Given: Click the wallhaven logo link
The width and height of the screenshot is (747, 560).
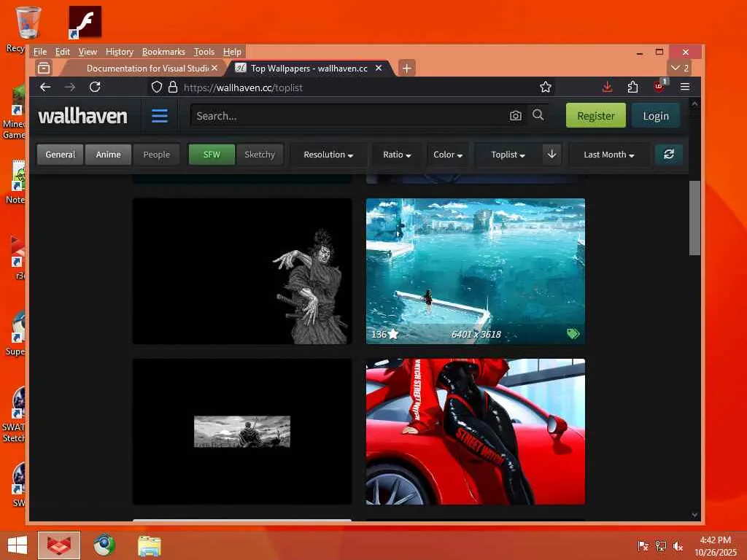Looking at the screenshot, I should pos(83,116).
